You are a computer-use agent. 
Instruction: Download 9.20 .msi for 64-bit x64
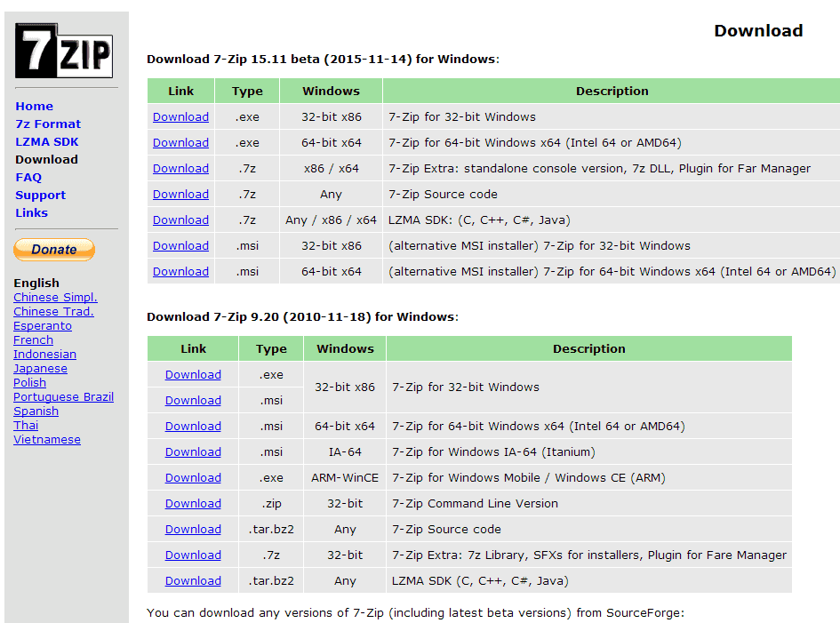[194, 426]
